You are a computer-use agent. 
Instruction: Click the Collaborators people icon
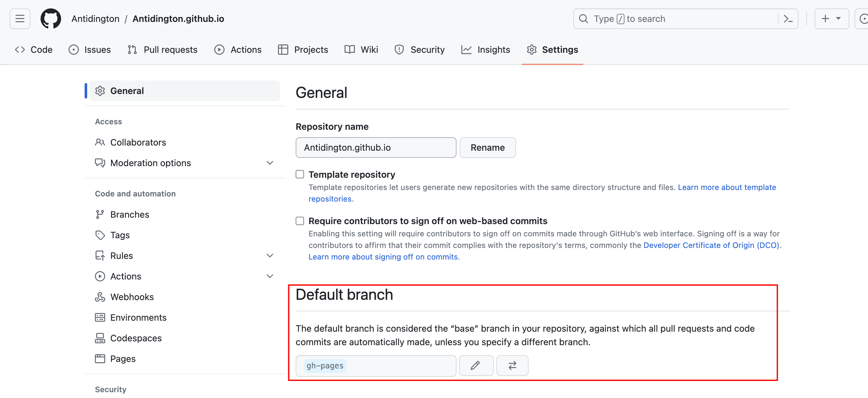coord(100,142)
